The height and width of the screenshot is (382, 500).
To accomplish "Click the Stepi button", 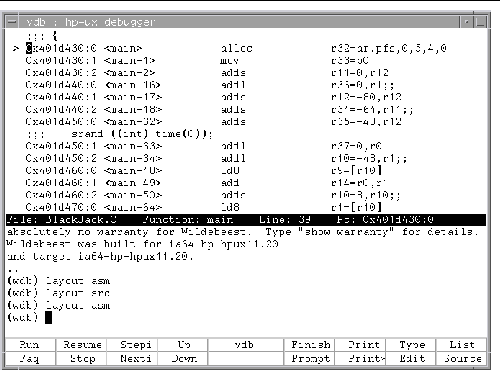I will [132, 345].
